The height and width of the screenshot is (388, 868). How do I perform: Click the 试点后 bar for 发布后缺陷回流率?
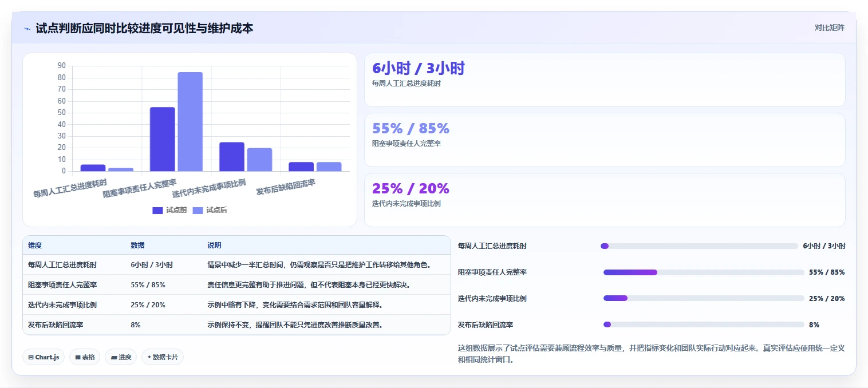tap(329, 167)
